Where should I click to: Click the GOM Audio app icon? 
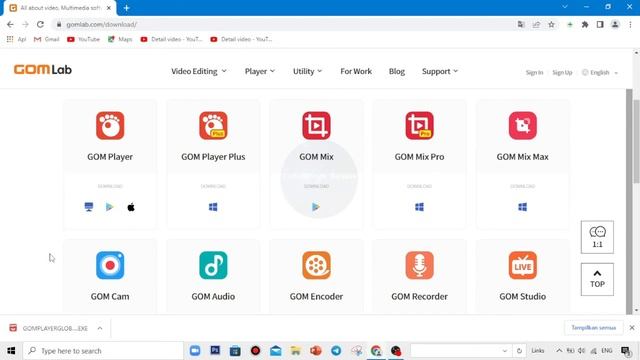(x=213, y=265)
